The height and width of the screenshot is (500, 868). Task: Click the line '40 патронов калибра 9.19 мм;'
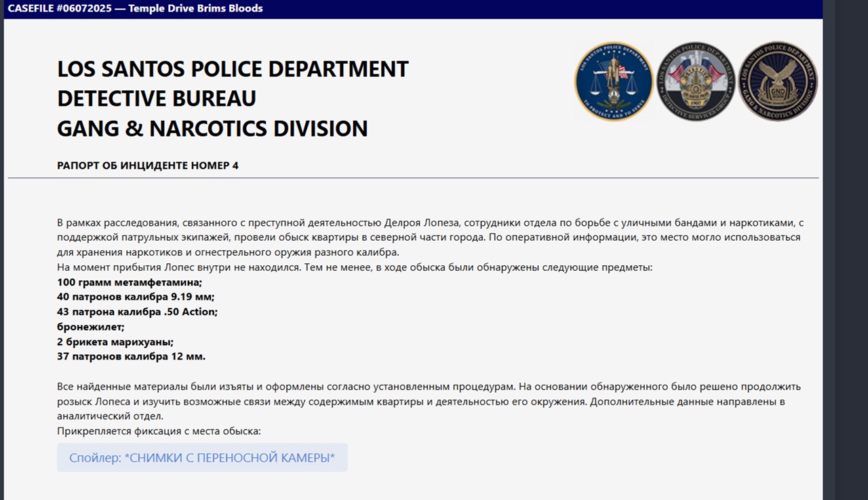point(136,297)
